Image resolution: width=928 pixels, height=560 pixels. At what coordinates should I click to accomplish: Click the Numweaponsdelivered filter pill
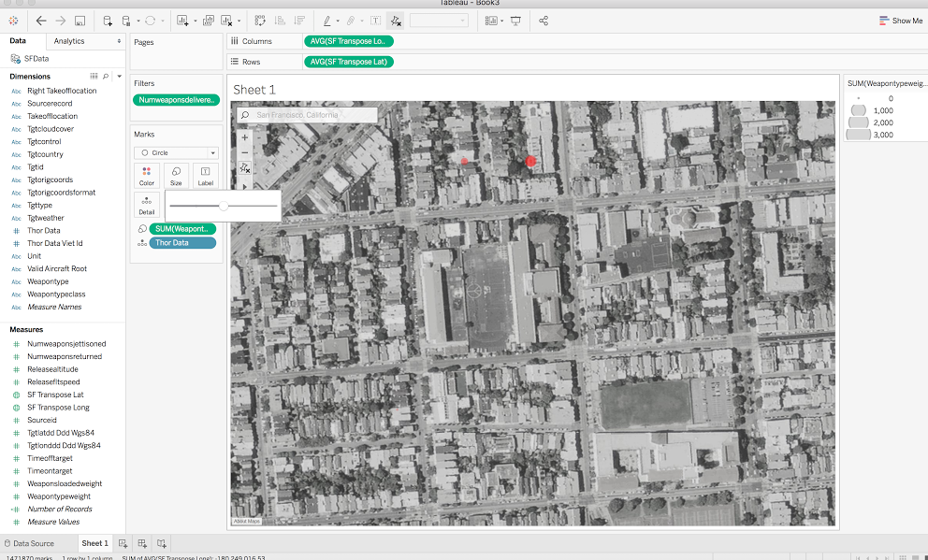[177, 100]
